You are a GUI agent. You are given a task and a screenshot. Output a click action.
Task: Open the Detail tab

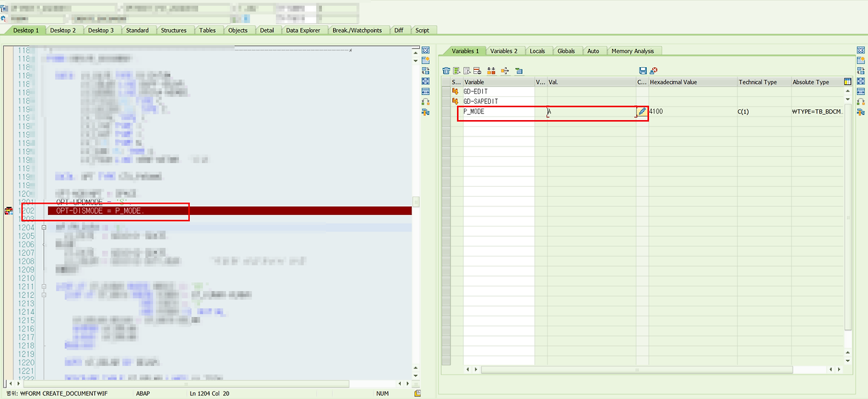267,31
